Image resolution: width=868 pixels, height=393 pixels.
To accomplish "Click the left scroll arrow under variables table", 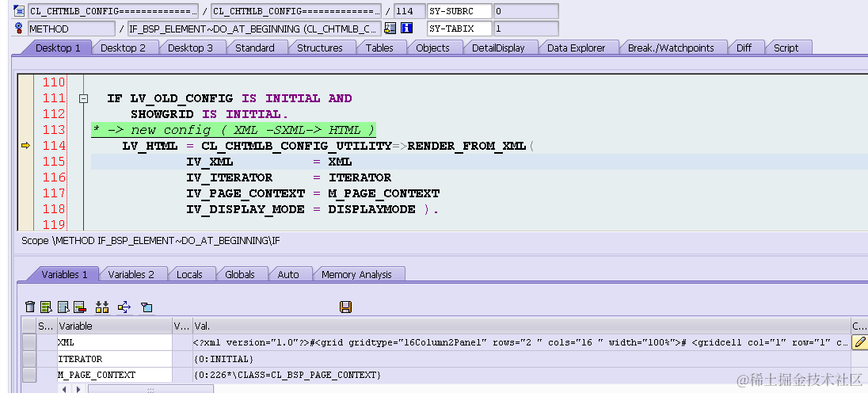I will [x=64, y=389].
